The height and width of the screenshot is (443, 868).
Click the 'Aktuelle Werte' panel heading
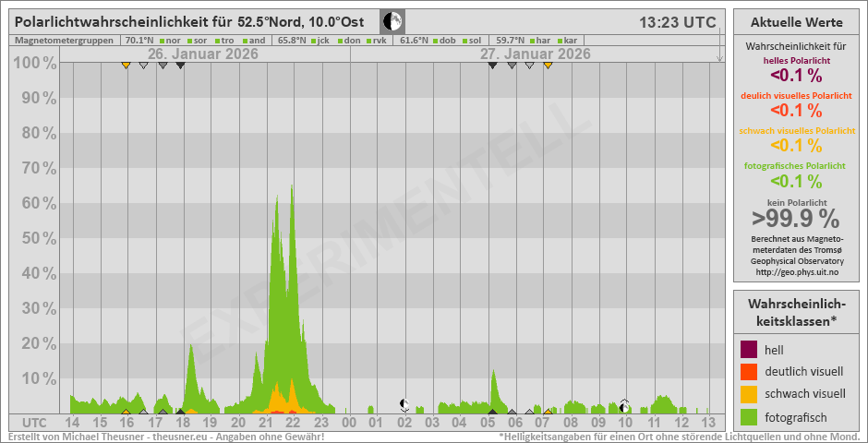tap(795, 21)
